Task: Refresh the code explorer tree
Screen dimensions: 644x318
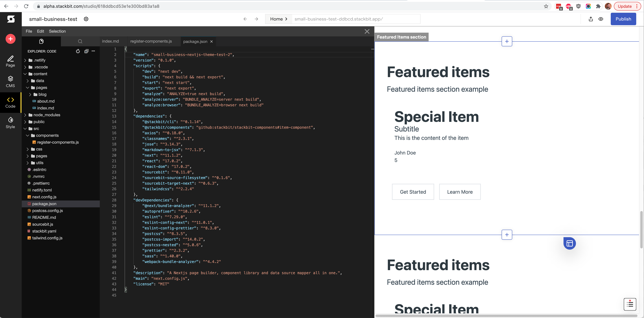Action: (78, 51)
